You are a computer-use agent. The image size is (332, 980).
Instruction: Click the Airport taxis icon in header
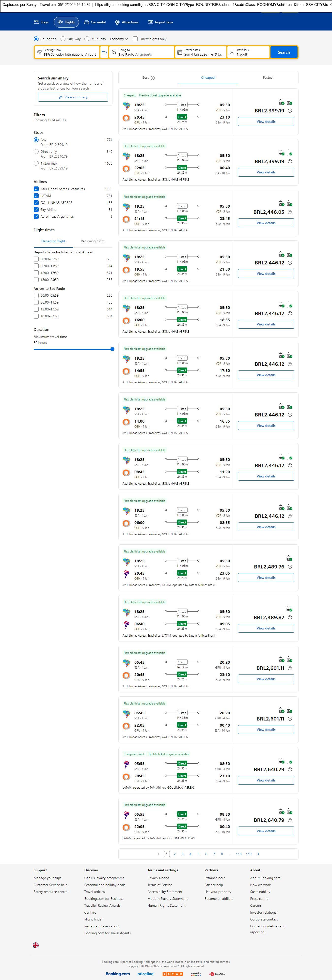click(x=150, y=22)
